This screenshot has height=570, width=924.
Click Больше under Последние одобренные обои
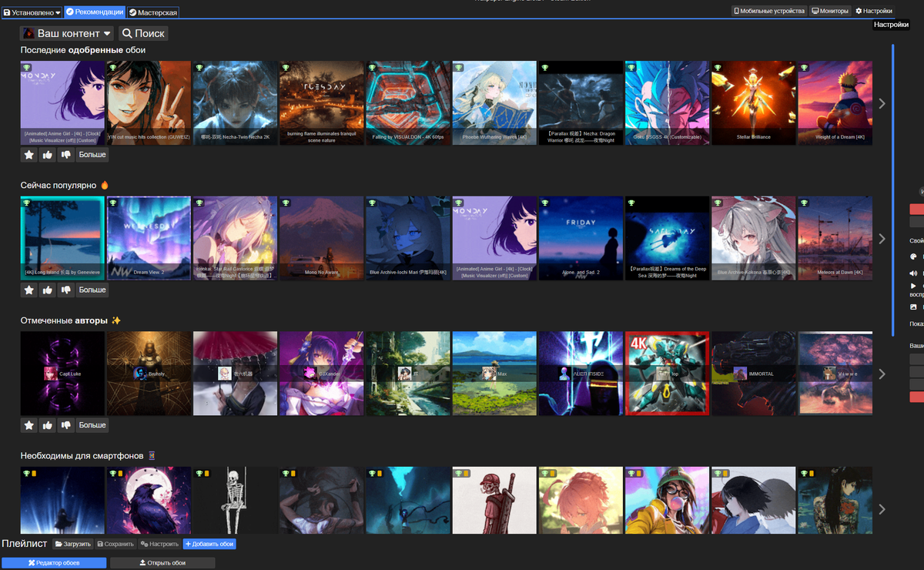point(92,155)
